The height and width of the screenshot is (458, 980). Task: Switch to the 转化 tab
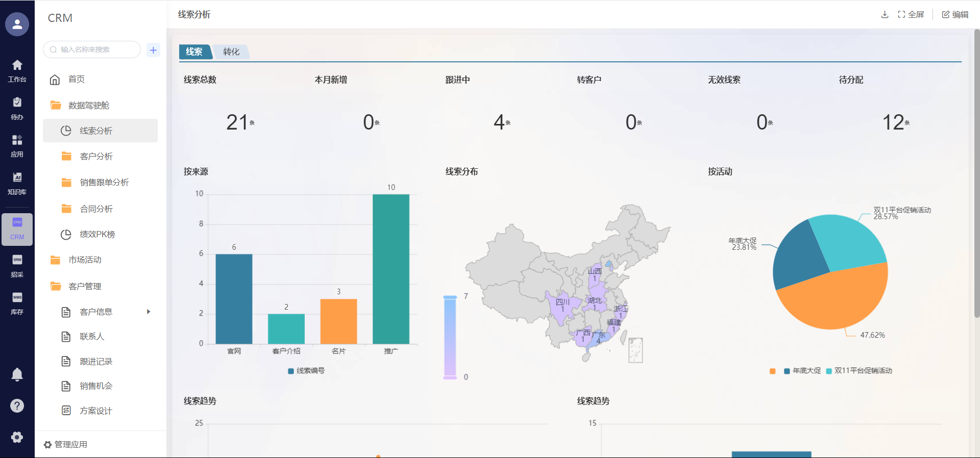point(231,52)
